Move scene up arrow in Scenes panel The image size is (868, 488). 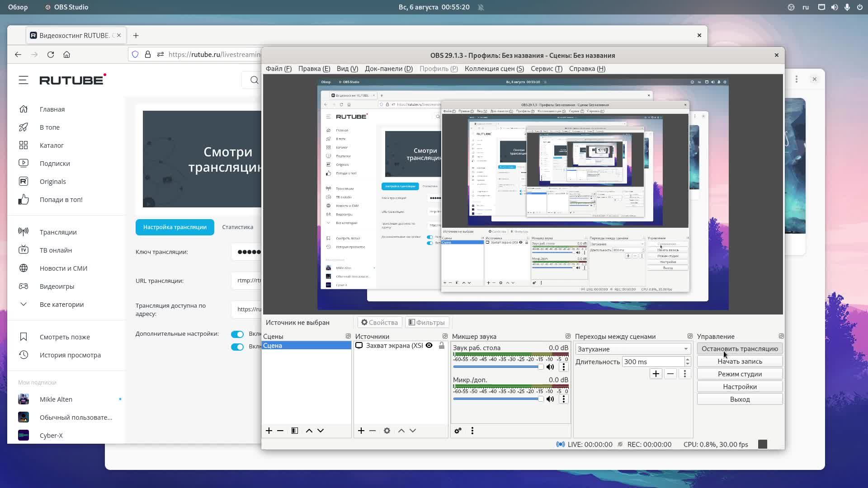pos(309,431)
